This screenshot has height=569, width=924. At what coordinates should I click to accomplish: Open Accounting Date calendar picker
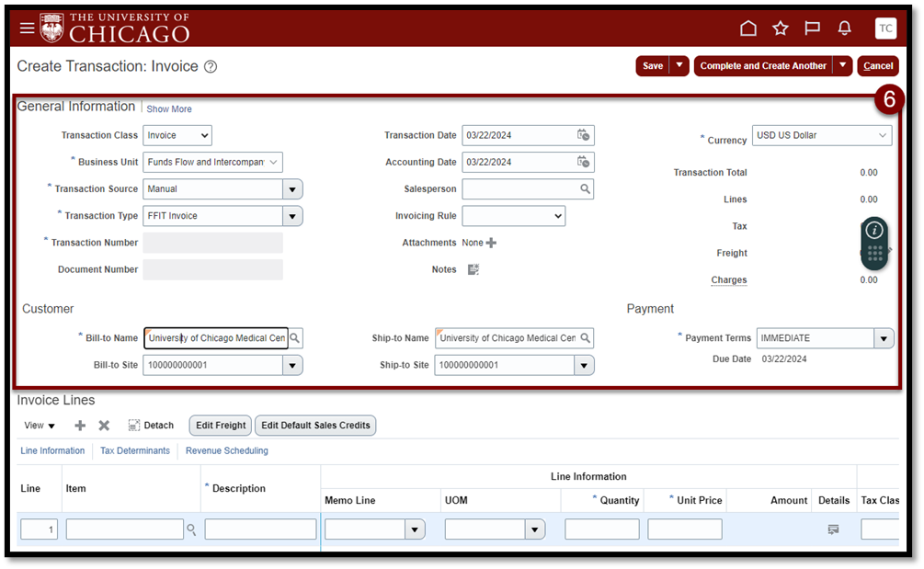coord(583,162)
